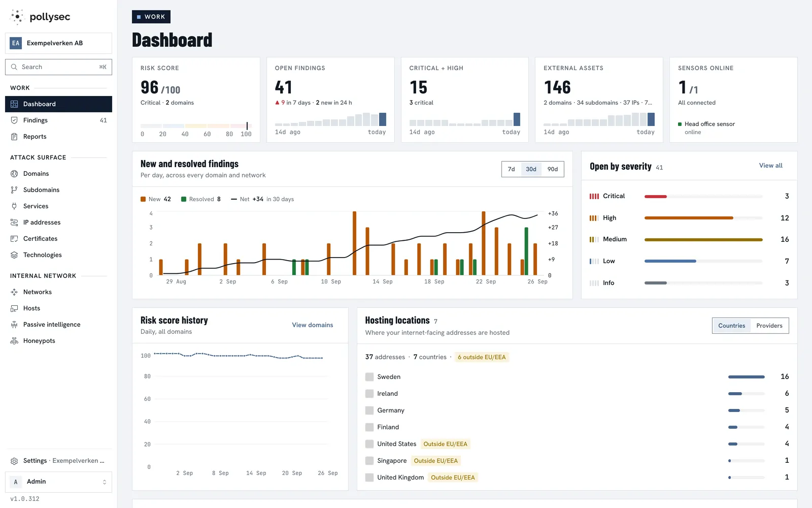
Task: Click the New legend orange swatch
Action: pyautogui.click(x=143, y=199)
